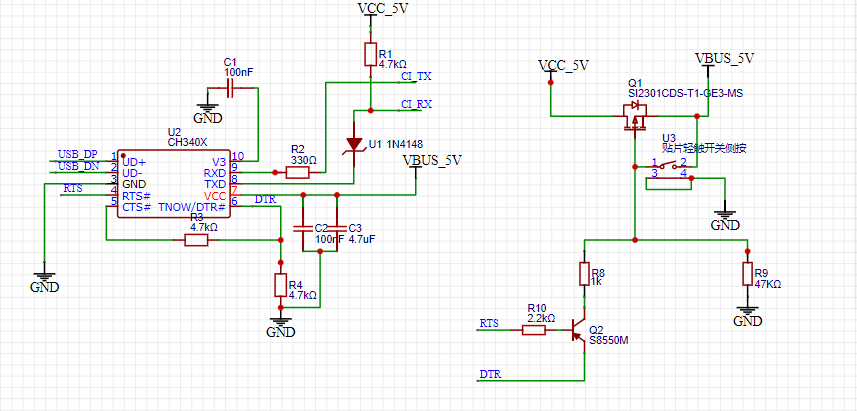Image resolution: width=857 pixels, height=411 pixels.
Task: Select resistor R1 symbol below VCC_5V
Action: coord(371,54)
